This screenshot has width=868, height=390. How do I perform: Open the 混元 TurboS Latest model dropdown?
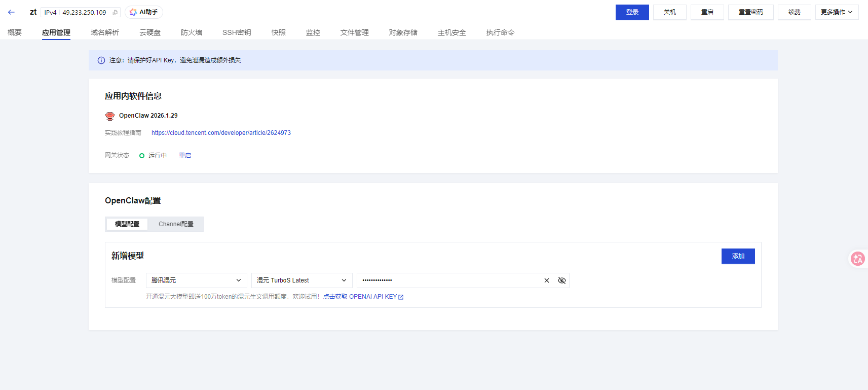(302, 280)
